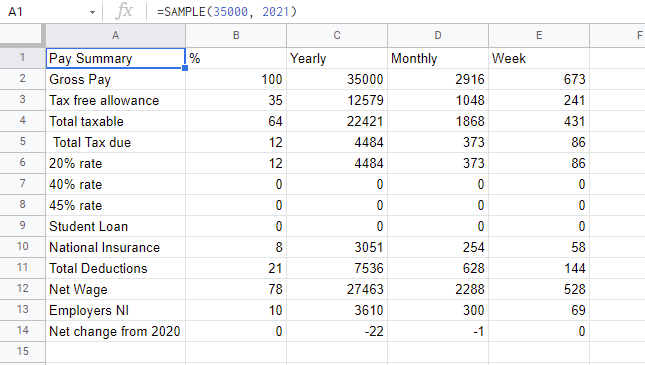This screenshot has height=365, width=645.
Task: Click the 'Yearly' header cell
Action: pos(337,58)
